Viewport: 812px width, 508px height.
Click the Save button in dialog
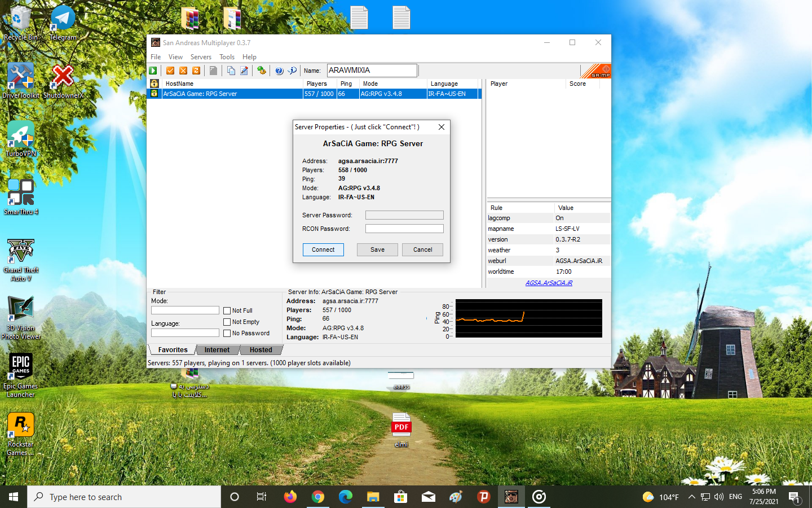coord(377,249)
